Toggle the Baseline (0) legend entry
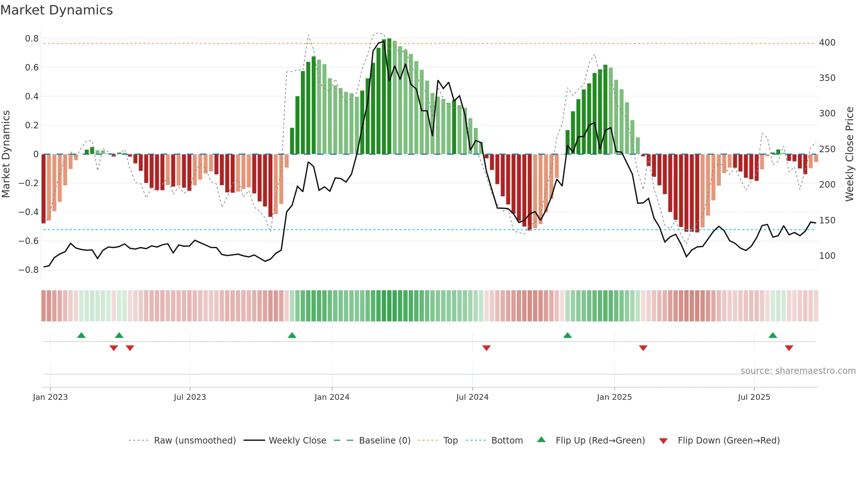The width and height of the screenshot is (868, 488). (x=372, y=440)
